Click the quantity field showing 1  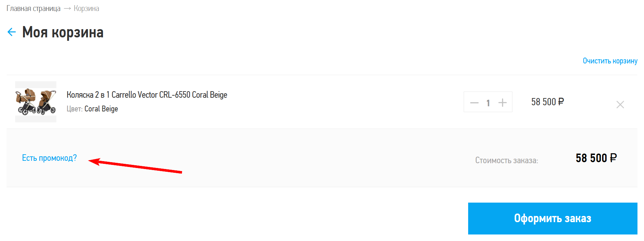[488, 103]
